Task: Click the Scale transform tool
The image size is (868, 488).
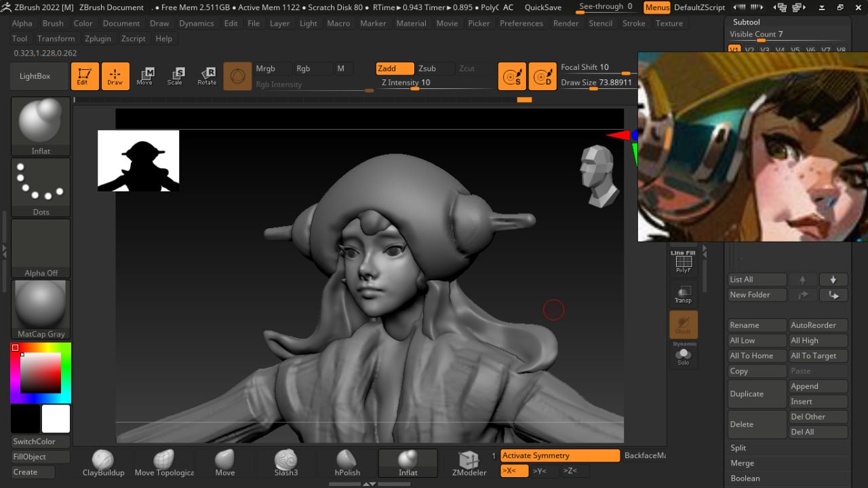Action: (x=175, y=76)
